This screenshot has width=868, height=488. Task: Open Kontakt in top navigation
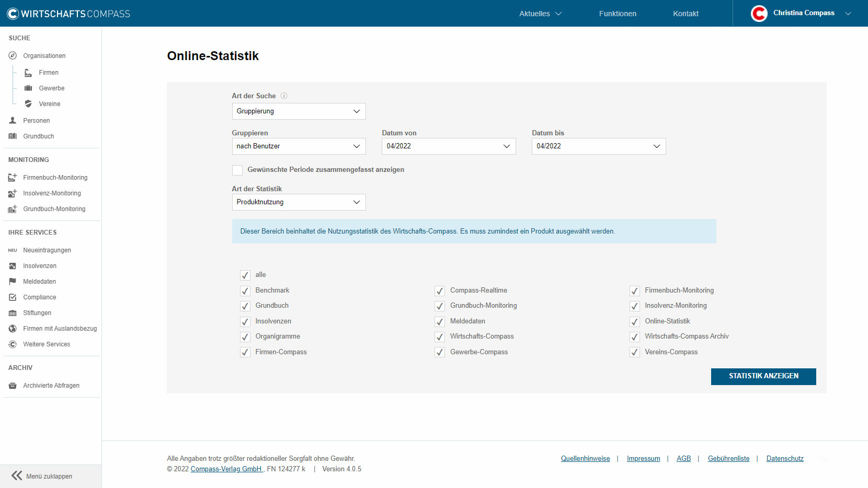click(x=686, y=14)
